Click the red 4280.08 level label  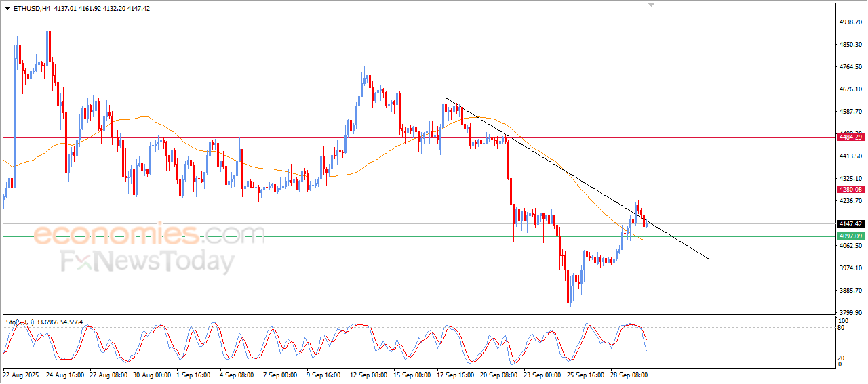(850, 190)
